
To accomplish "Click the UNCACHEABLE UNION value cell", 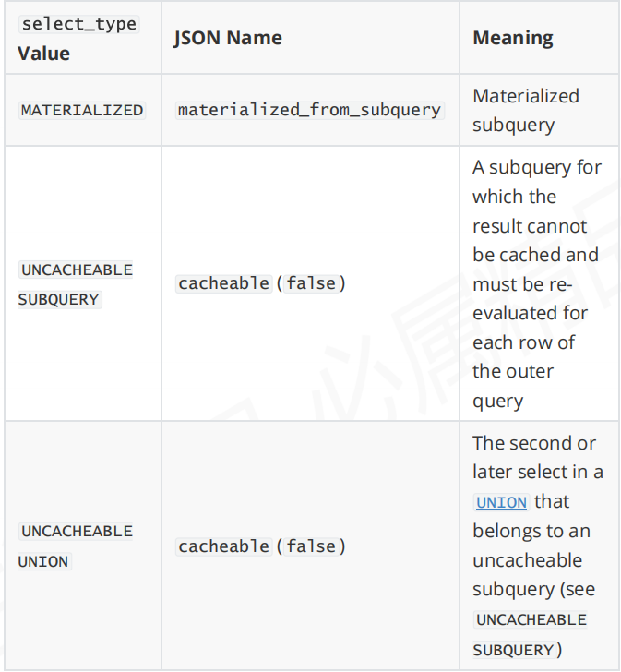I will pyautogui.click(x=77, y=546).
